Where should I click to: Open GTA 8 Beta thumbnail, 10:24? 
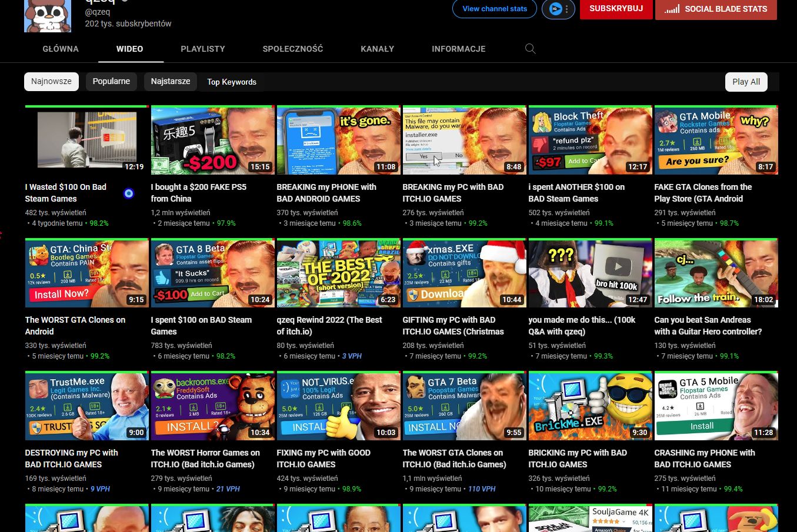(x=212, y=273)
